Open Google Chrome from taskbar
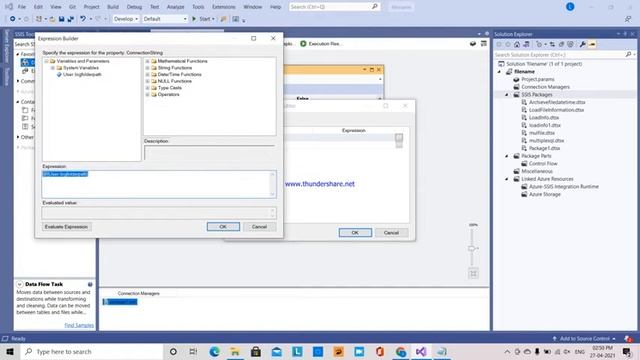Screen dimensions: 640x360 click(400, 351)
